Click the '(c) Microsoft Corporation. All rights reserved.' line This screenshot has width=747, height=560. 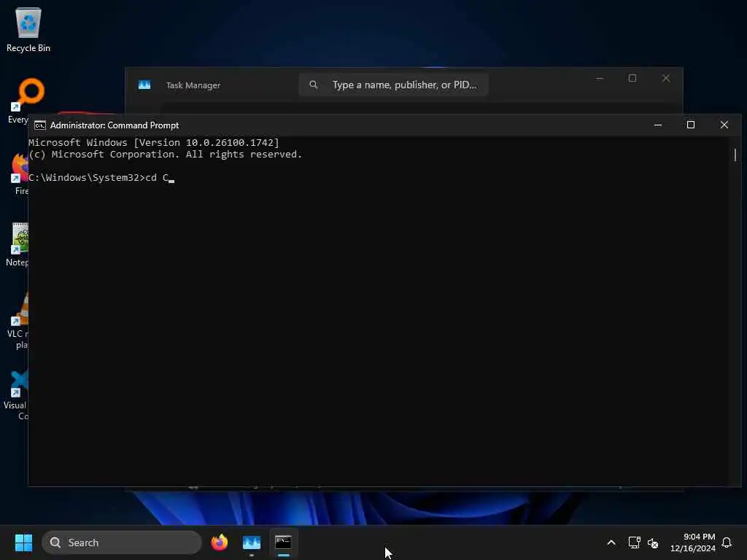pos(166,155)
